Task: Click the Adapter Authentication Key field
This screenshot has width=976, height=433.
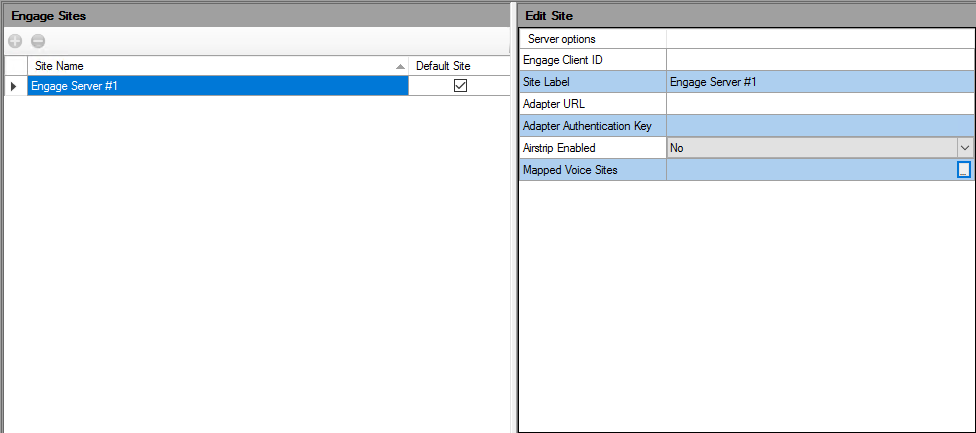Action: coord(820,126)
